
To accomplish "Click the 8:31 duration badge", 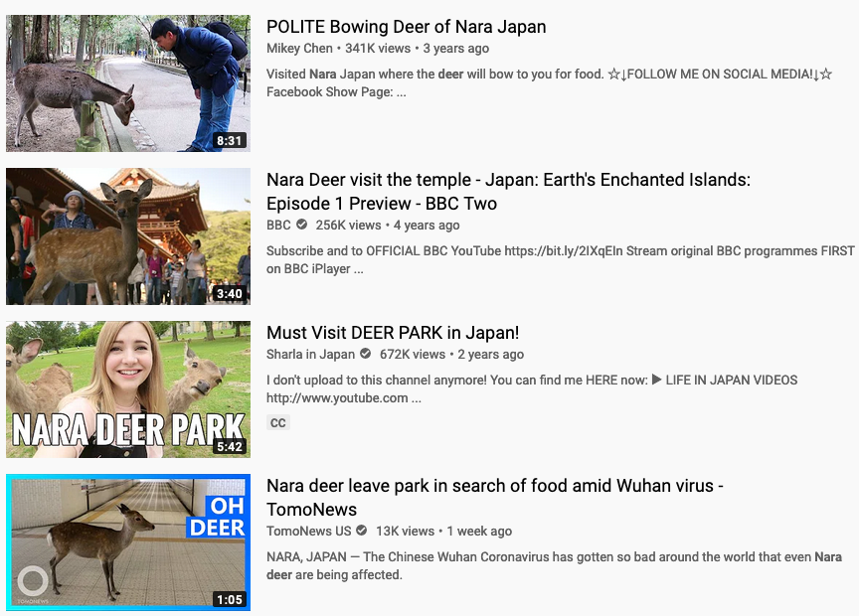I will pos(229,141).
